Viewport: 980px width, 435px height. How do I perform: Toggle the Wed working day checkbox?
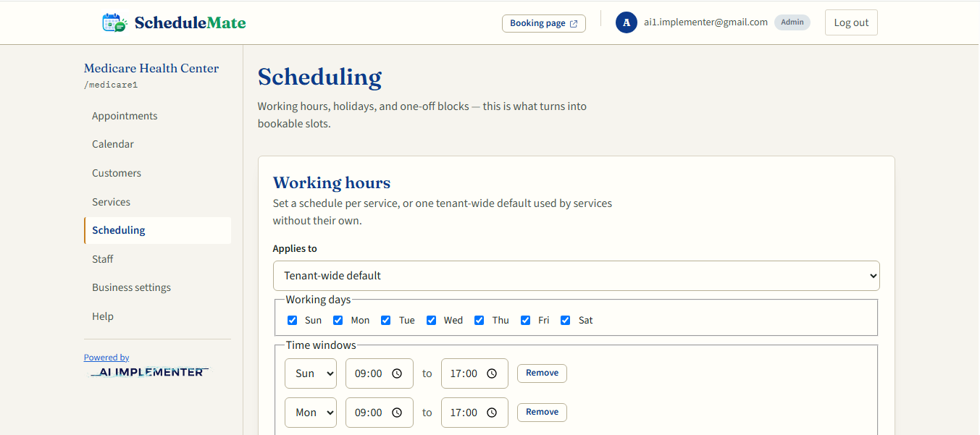pyautogui.click(x=432, y=320)
